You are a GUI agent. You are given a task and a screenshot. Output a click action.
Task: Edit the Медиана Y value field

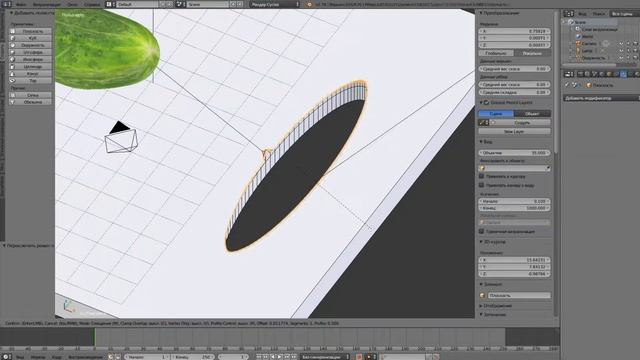514,38
